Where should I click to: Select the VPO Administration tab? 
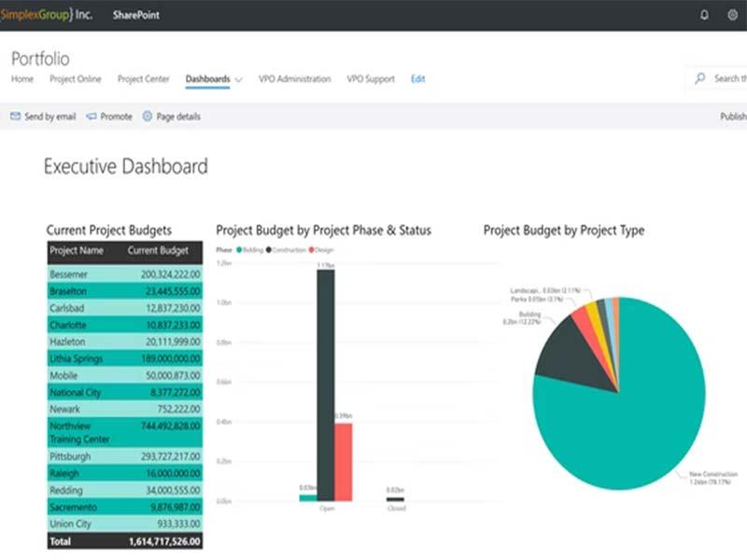[x=294, y=79]
